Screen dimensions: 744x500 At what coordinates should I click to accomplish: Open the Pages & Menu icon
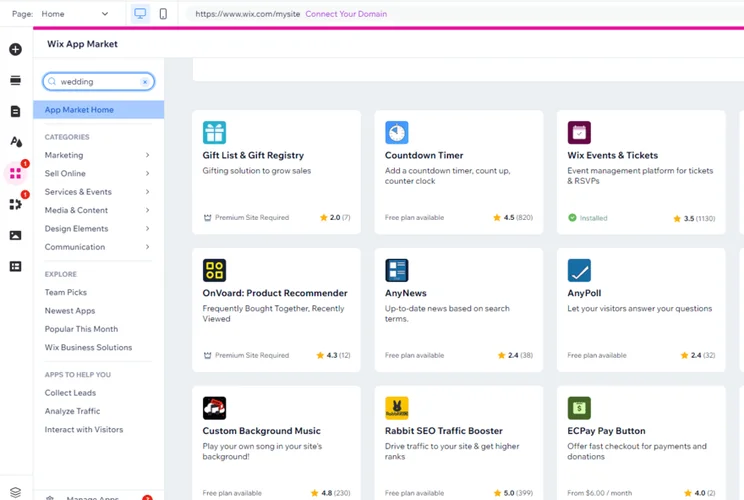[15, 111]
